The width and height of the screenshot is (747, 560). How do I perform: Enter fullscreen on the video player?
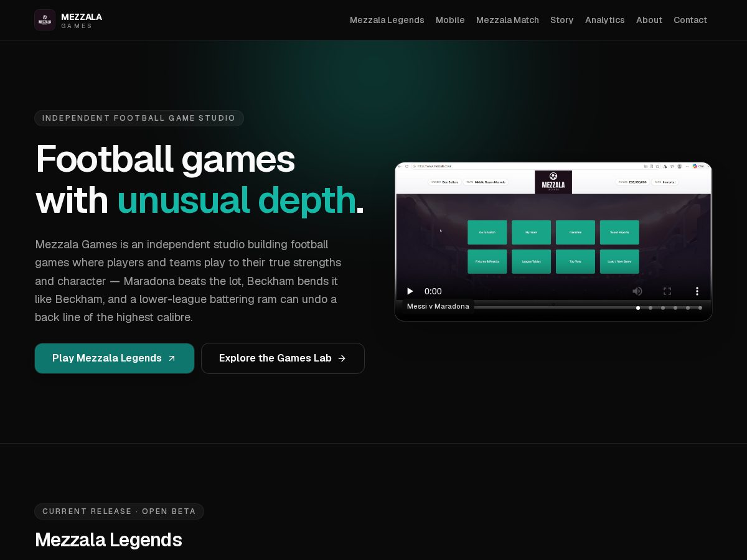coord(667,291)
